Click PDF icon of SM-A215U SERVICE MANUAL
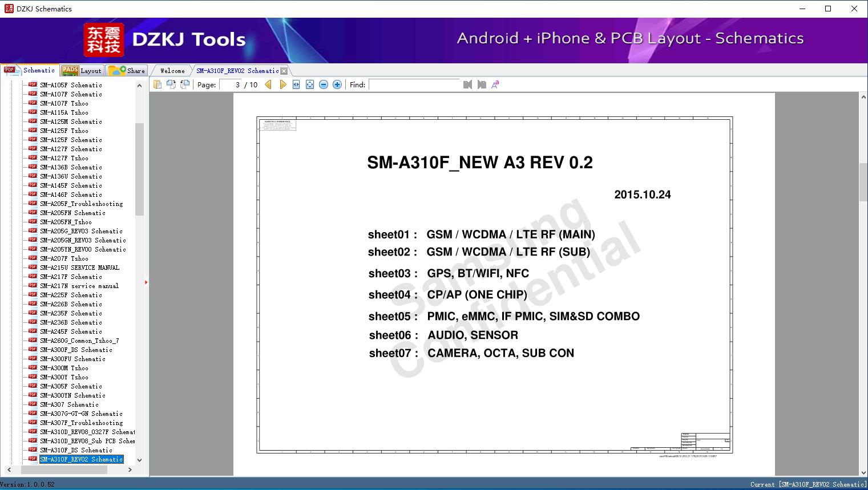The width and height of the screenshot is (868, 490). pos(33,268)
